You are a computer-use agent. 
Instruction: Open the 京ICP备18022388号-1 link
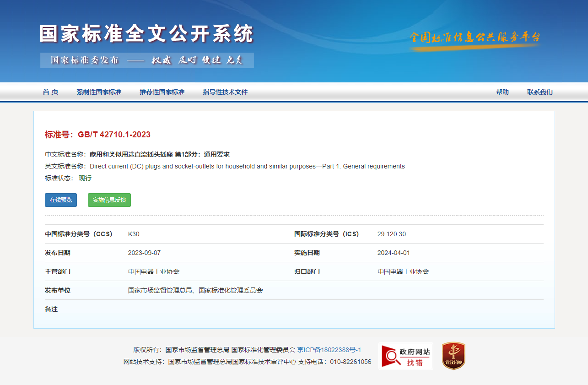click(329, 350)
